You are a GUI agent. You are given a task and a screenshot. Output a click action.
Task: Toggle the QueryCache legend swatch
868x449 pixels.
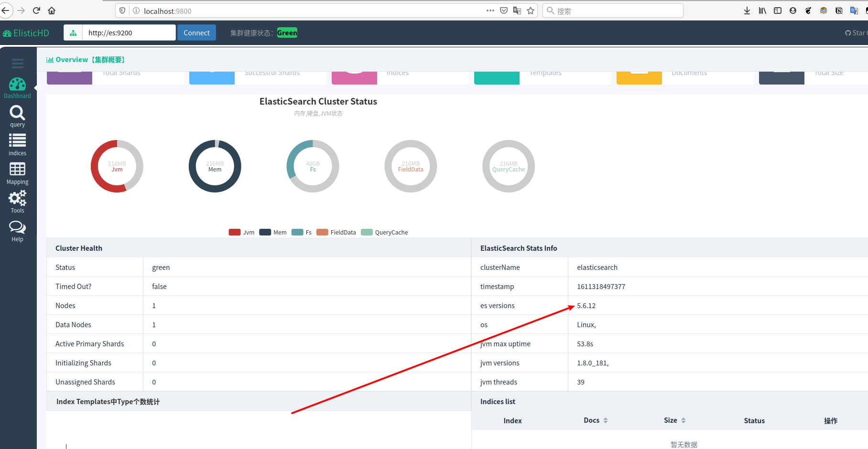coord(367,232)
